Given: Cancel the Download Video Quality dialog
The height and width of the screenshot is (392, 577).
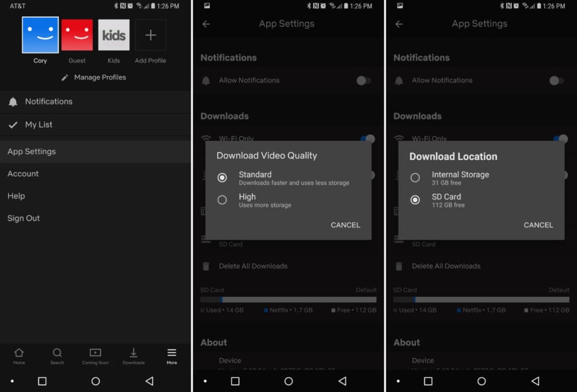Looking at the screenshot, I should point(345,225).
